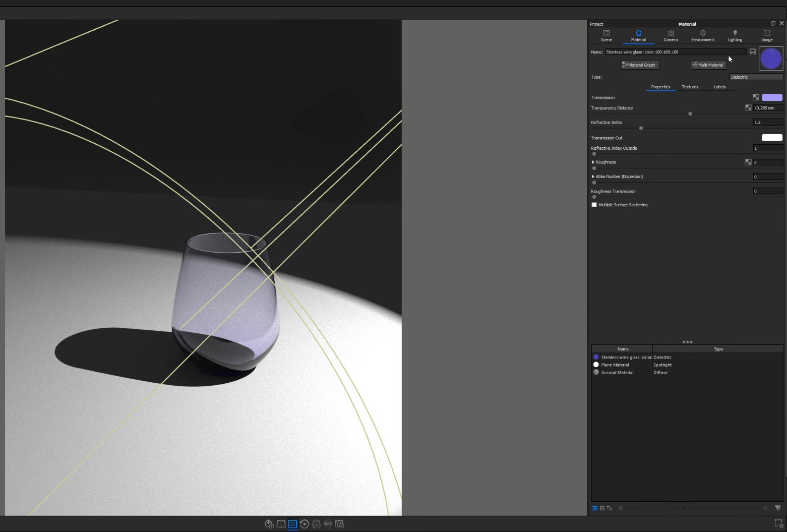Select the Project panel icon
The image size is (787, 532).
tap(292, 524)
